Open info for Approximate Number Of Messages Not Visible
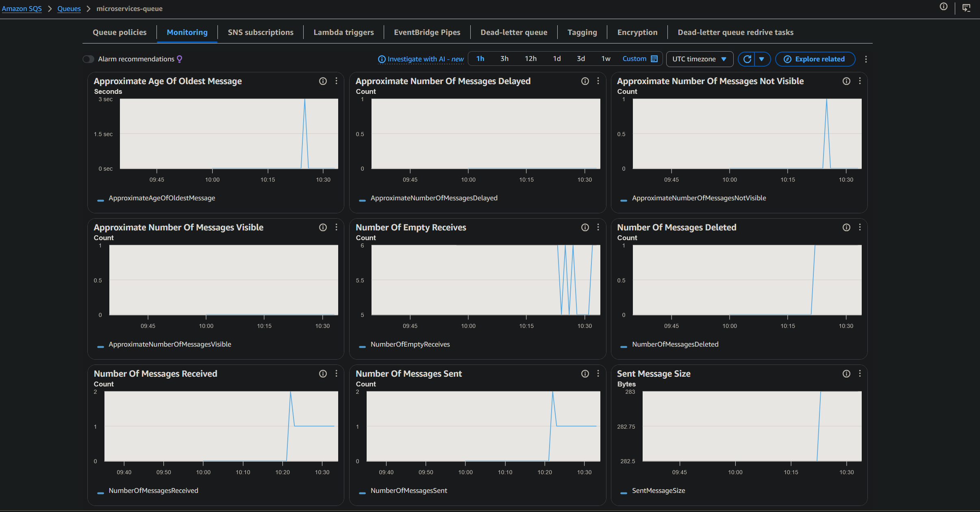Viewport: 980px width, 512px height. [846, 81]
